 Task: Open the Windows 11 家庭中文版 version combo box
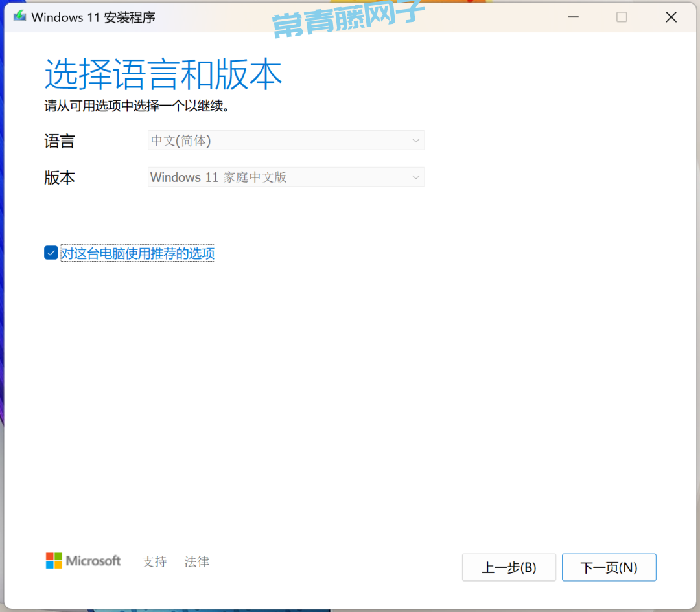285,177
